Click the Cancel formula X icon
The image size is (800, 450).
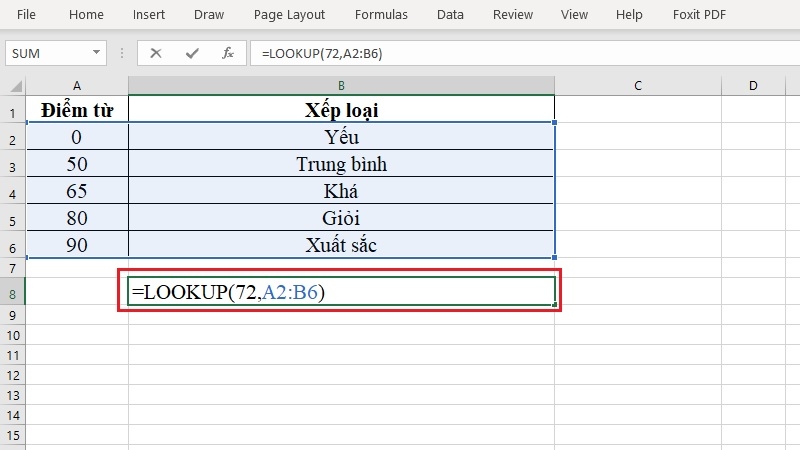click(x=156, y=53)
